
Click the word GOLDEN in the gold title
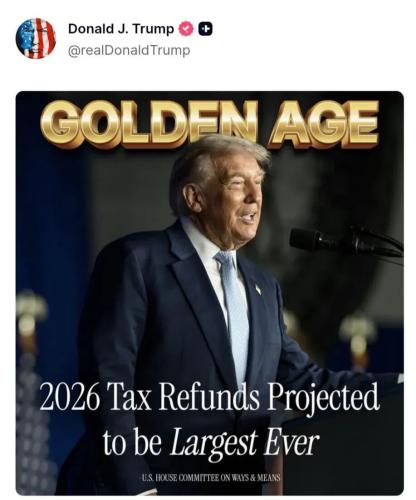pos(149,123)
